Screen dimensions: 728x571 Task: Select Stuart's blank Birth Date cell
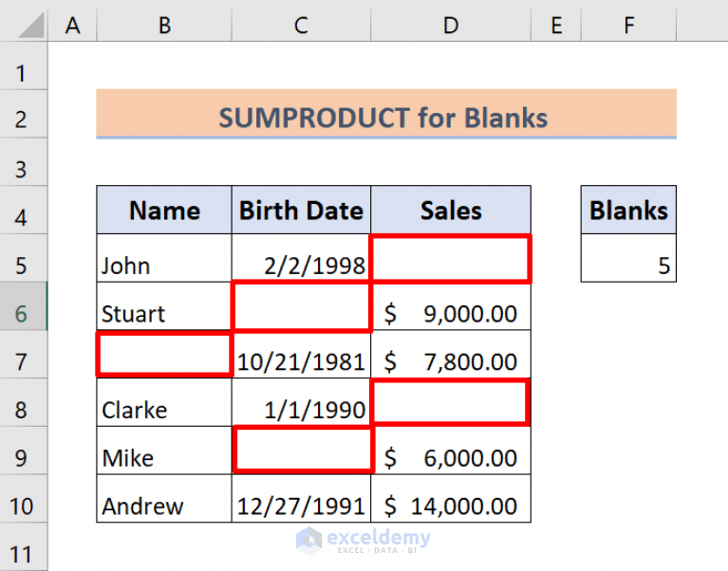pos(301,306)
